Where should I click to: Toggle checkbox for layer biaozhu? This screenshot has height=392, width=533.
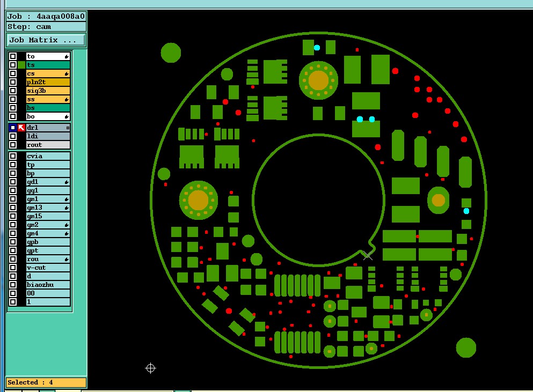(13, 285)
